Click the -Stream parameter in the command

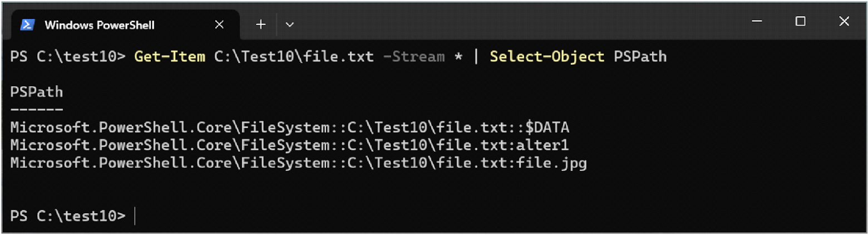click(413, 57)
